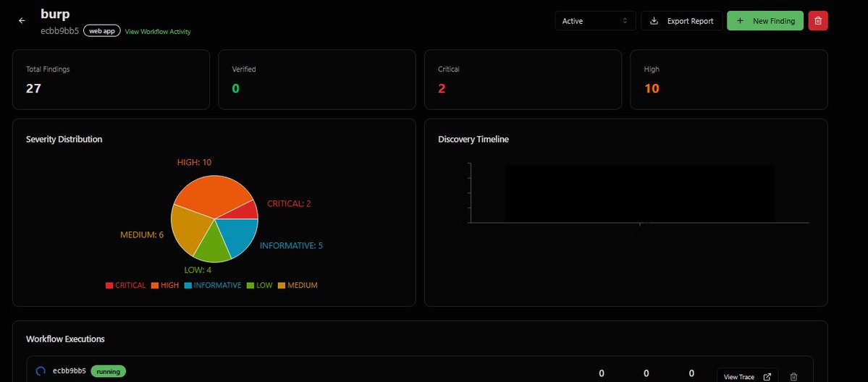Open View Trace for the workflow
Viewport: 868px width, 382px height.
(747, 376)
